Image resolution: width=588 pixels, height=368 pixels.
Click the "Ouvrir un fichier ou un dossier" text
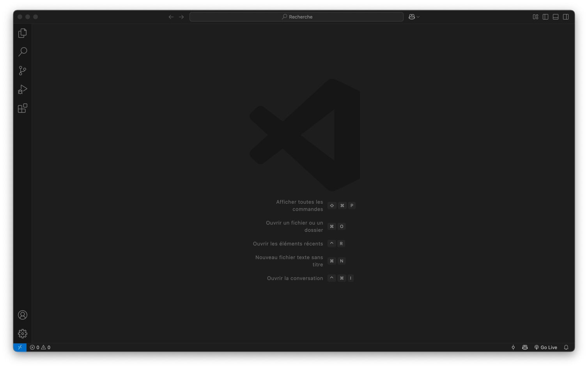coord(294,226)
